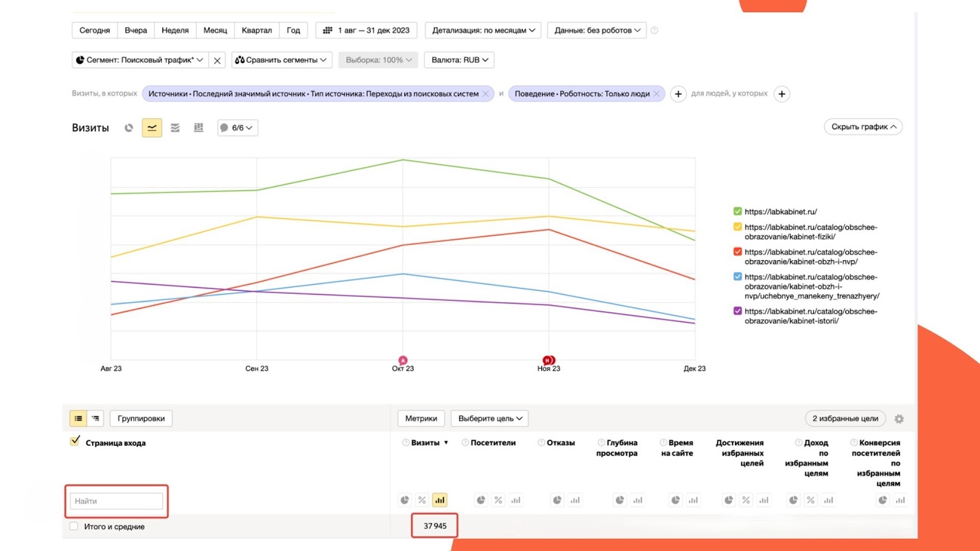Select the Неделя period tab

click(x=175, y=31)
